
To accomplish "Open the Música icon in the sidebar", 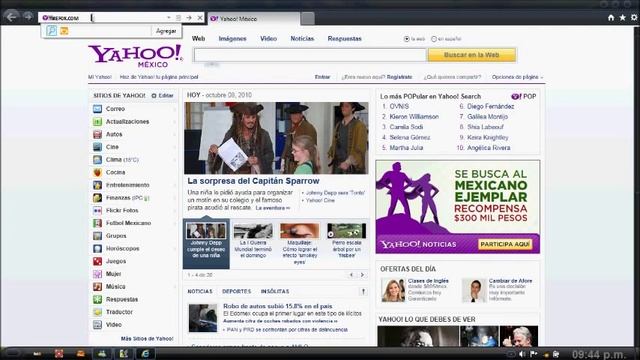I will tap(97, 287).
